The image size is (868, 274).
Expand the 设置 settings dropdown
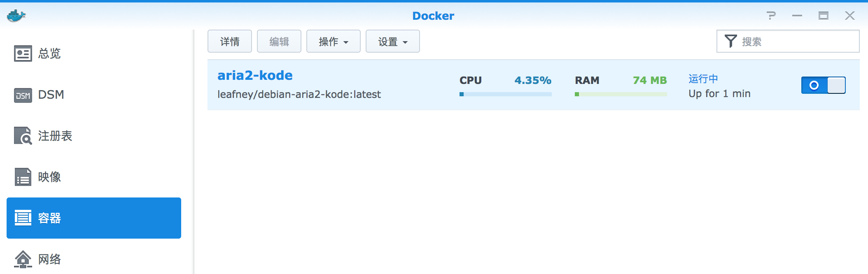(x=393, y=41)
